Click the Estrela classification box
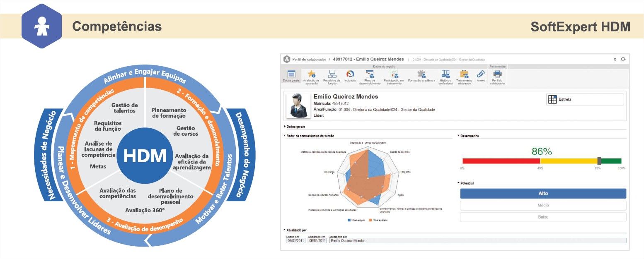This screenshot has width=644, height=259. pos(585,99)
